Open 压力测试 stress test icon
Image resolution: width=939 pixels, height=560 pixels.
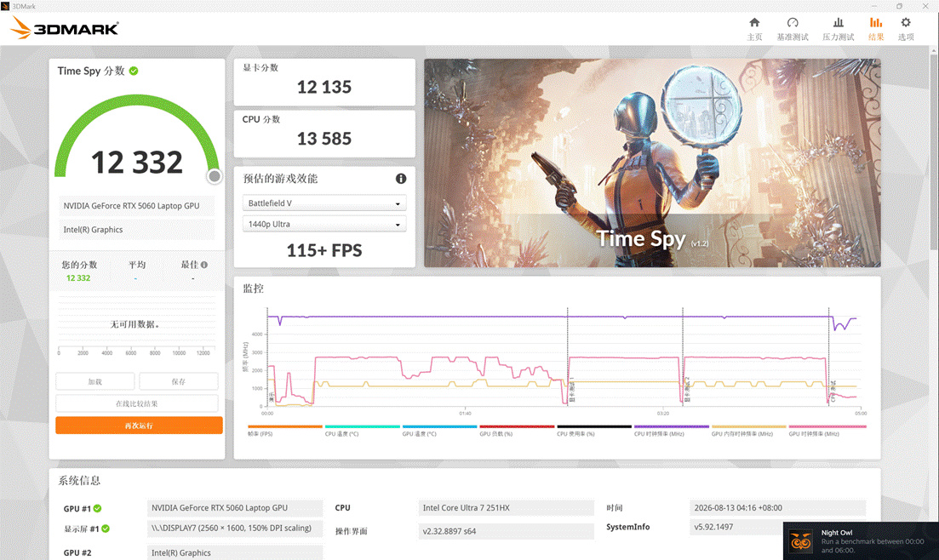(839, 23)
